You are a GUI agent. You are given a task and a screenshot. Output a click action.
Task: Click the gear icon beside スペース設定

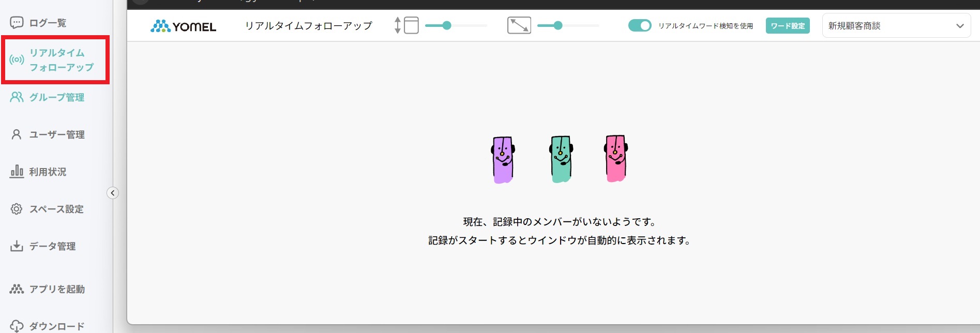point(17,209)
